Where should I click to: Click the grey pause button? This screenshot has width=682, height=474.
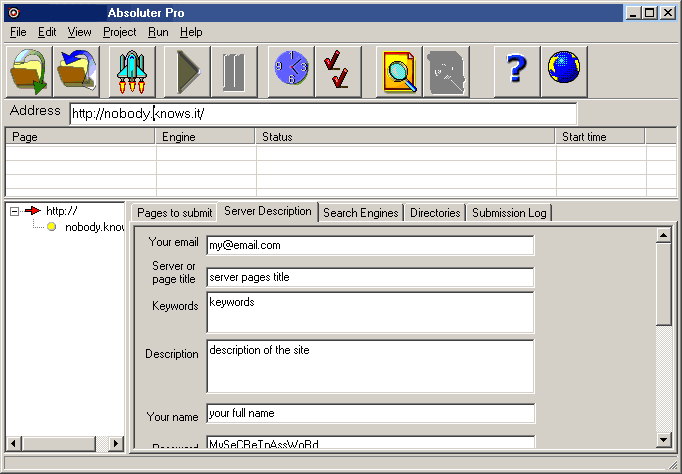coord(234,71)
